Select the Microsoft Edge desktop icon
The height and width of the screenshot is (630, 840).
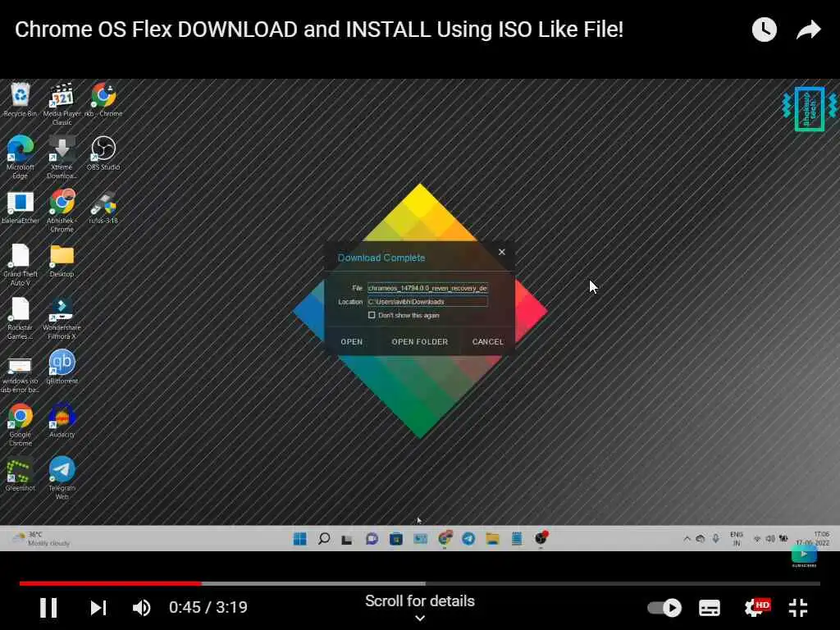click(21, 157)
